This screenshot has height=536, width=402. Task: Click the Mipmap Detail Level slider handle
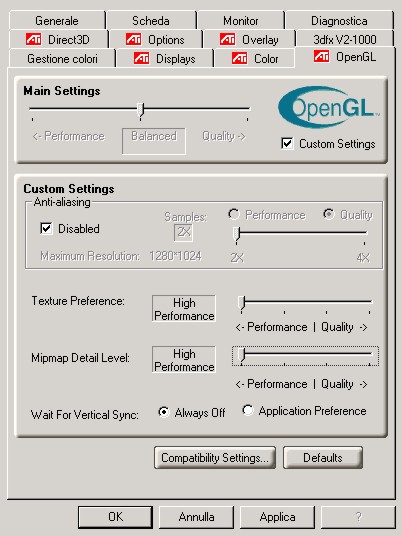coord(242,355)
